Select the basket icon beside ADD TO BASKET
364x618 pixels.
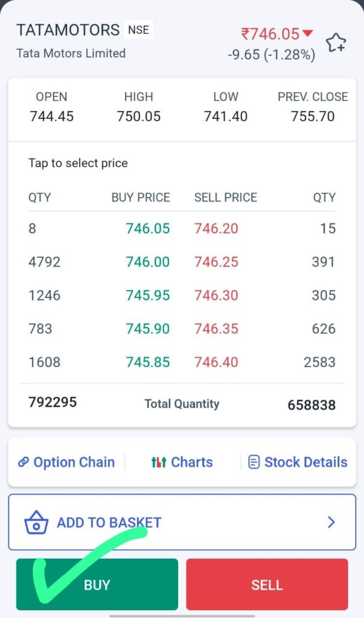click(36, 524)
